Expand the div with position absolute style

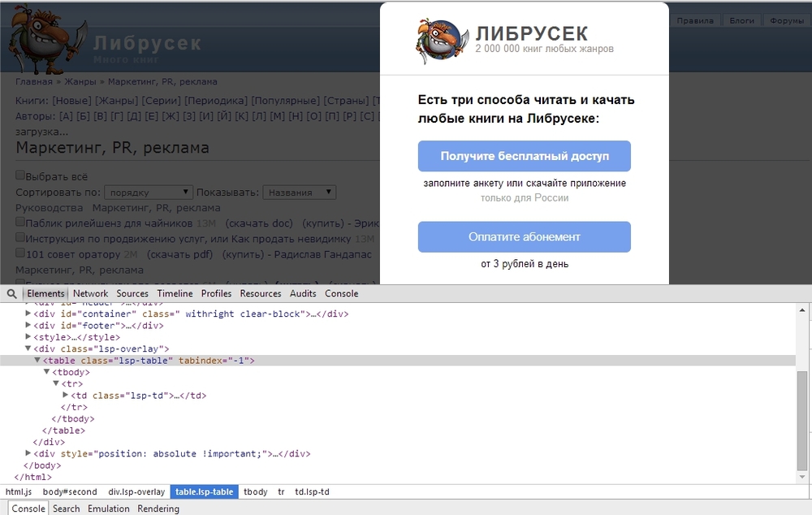[28, 453]
